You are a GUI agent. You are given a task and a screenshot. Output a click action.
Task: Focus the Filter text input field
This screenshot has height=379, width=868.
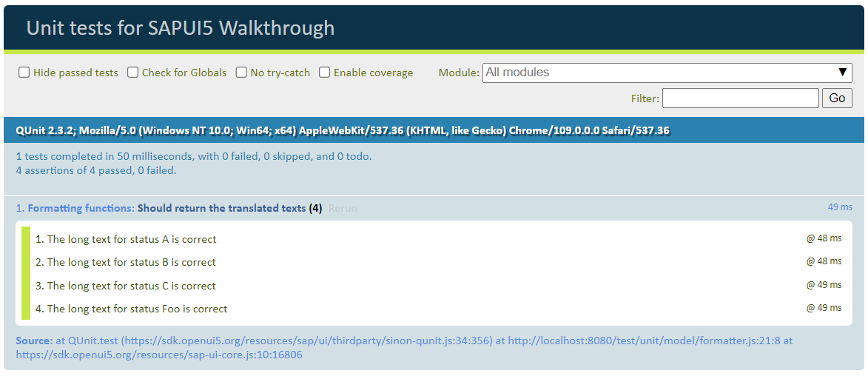pyautogui.click(x=740, y=98)
